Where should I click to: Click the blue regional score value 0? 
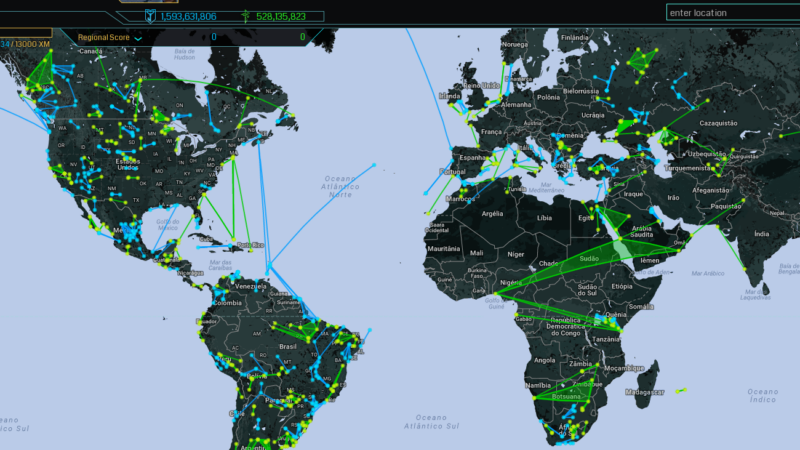214,37
